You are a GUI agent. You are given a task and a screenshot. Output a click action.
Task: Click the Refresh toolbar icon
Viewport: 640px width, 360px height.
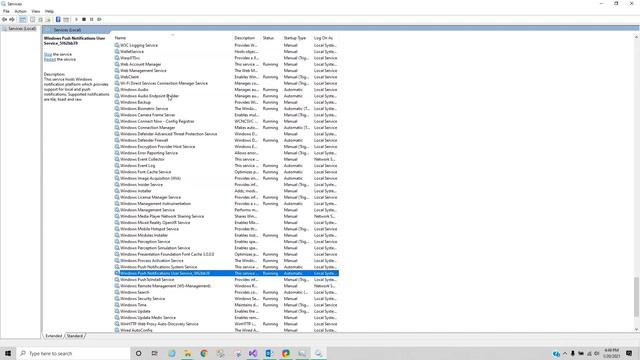pyautogui.click(x=40, y=20)
